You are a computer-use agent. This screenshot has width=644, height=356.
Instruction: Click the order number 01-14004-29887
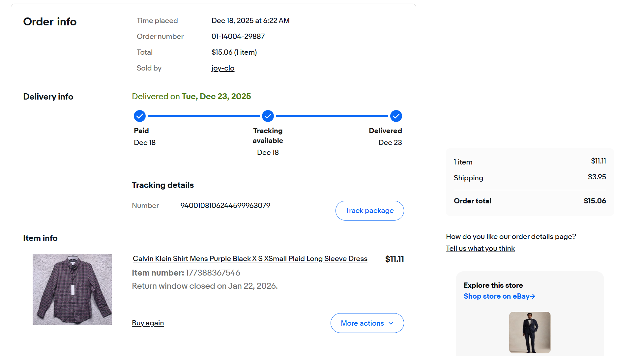(238, 37)
